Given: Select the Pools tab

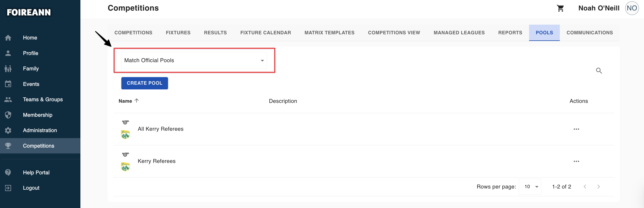Looking at the screenshot, I should click(x=544, y=33).
